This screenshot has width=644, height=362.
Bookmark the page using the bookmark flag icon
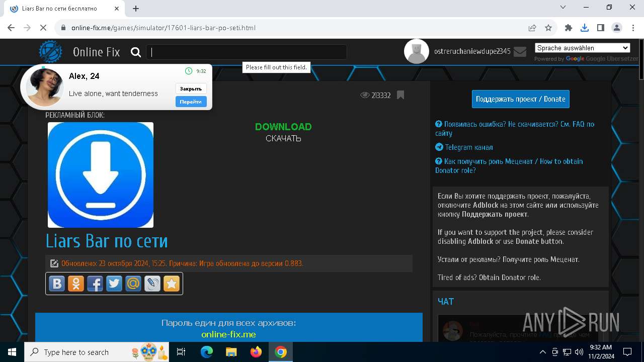(400, 95)
